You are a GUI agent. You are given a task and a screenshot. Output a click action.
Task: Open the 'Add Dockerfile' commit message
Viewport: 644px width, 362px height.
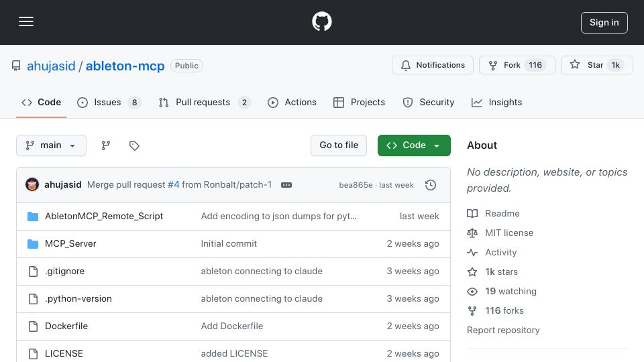232,326
